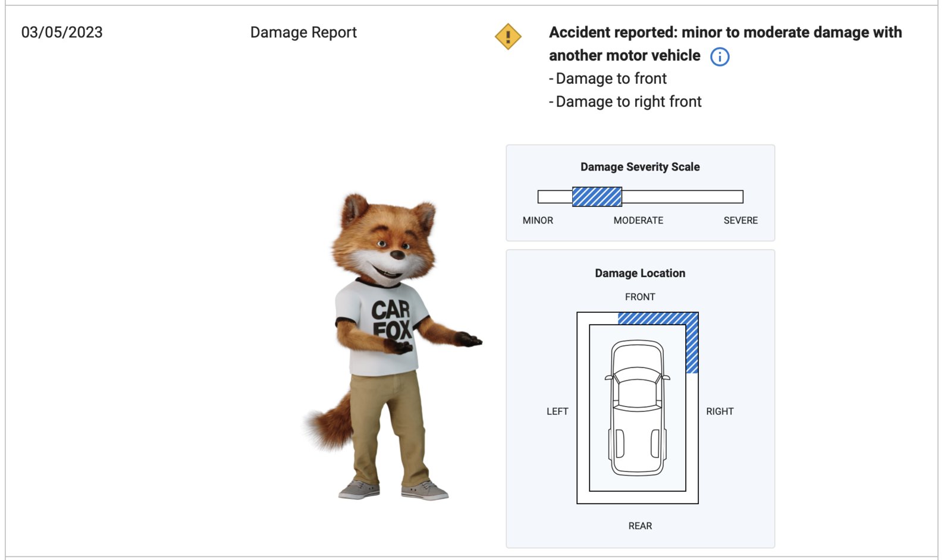
Task: Click the '- Damage to right front' line
Action: point(625,102)
